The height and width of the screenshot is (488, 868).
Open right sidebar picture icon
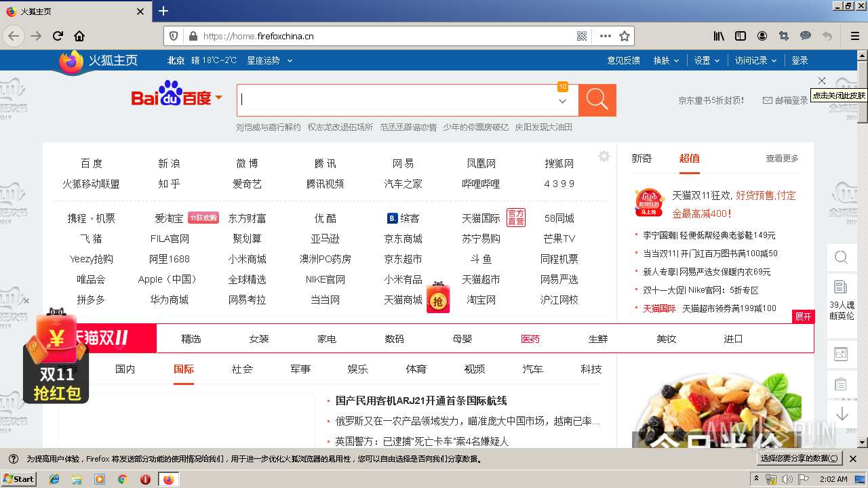tap(841, 353)
